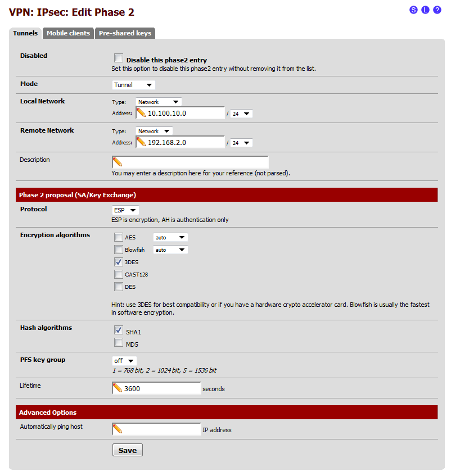This screenshot has width=451, height=476.
Task: Click the blue L logs icon
Action: 425,10
